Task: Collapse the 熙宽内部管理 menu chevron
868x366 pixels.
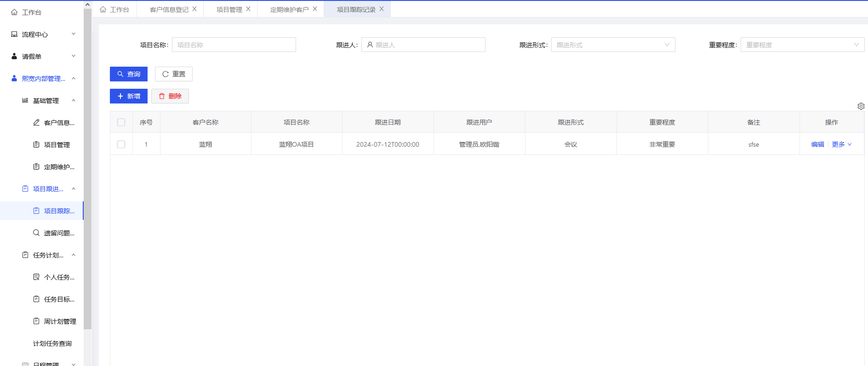Action: 74,78
